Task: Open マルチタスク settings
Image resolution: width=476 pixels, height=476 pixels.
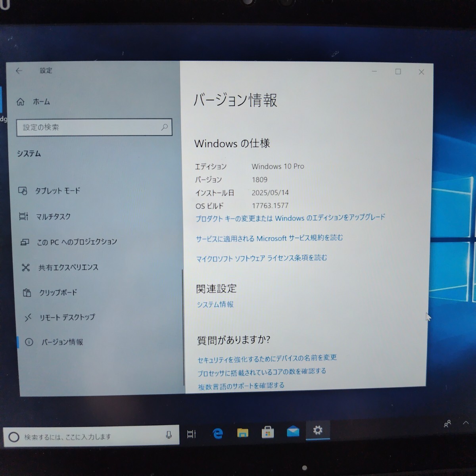Action: point(45,216)
